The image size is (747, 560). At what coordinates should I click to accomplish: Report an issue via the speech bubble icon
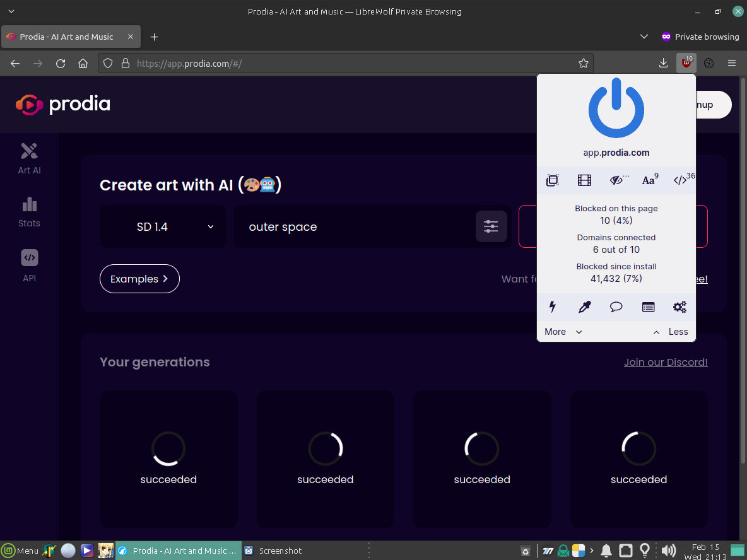(616, 307)
